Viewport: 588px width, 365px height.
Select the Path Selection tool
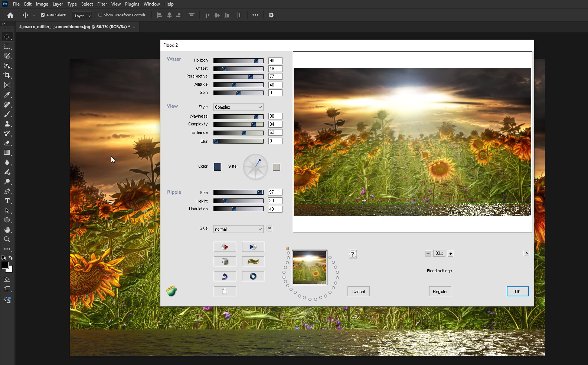tap(7, 211)
